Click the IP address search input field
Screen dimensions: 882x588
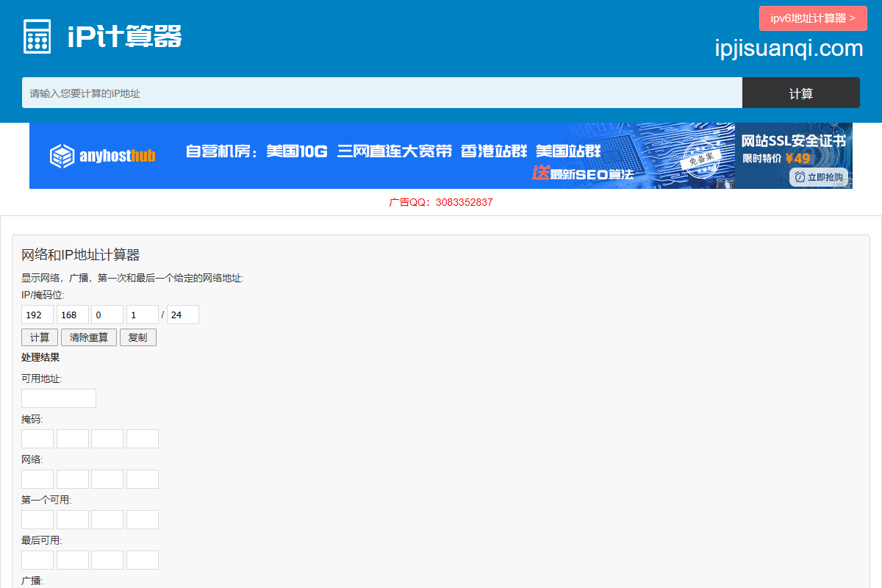pyautogui.click(x=381, y=93)
